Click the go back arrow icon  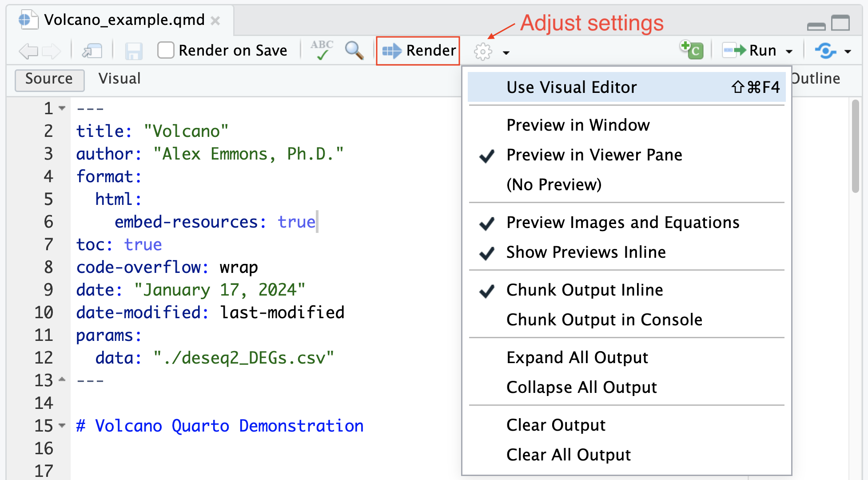(28, 51)
